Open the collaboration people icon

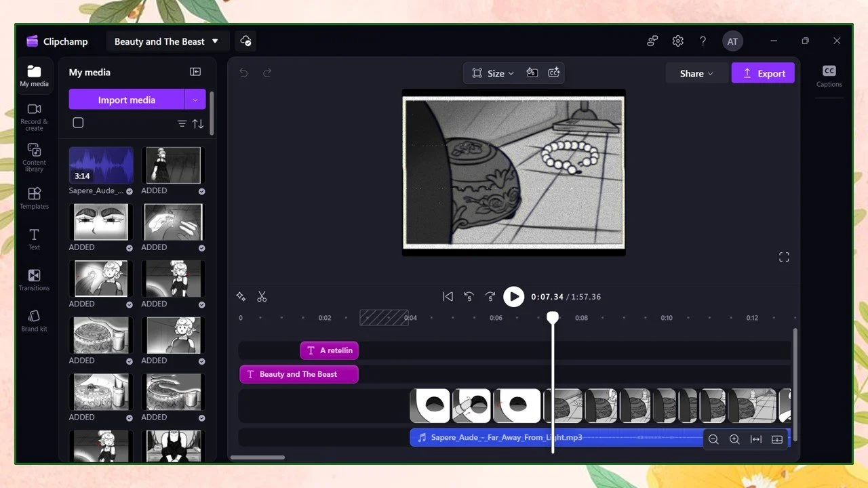coord(652,41)
